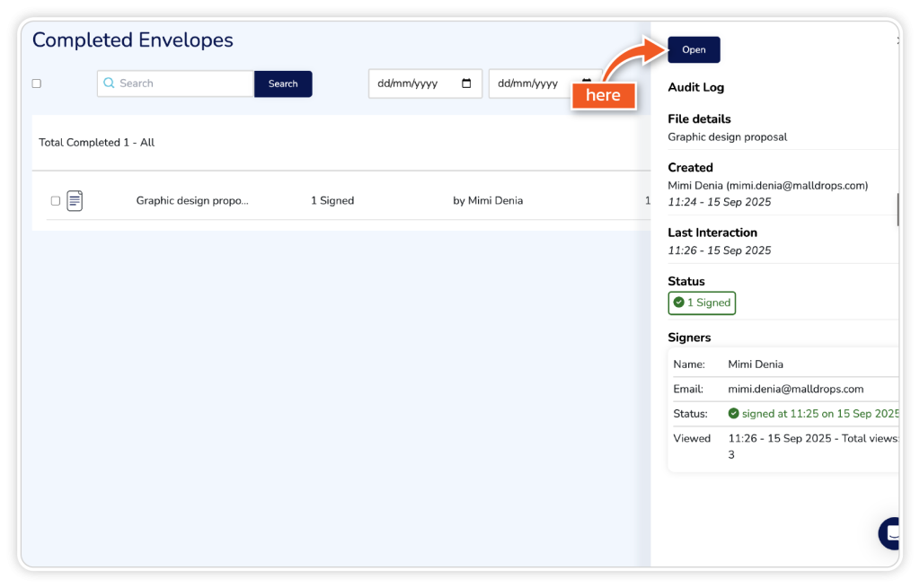Toggle the select-all envelopes checkbox
The width and height of the screenshot is (920, 588).
click(37, 83)
